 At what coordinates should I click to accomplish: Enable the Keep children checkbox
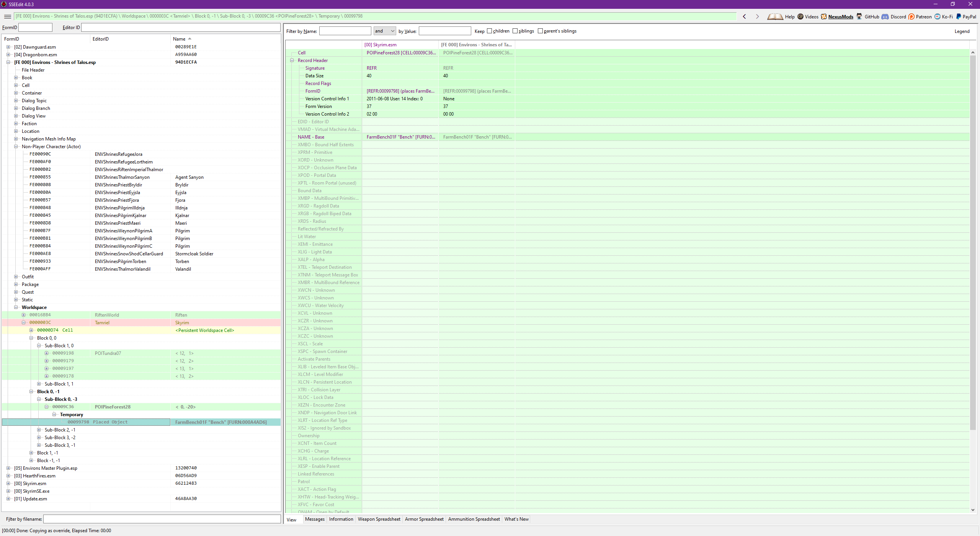(x=489, y=31)
